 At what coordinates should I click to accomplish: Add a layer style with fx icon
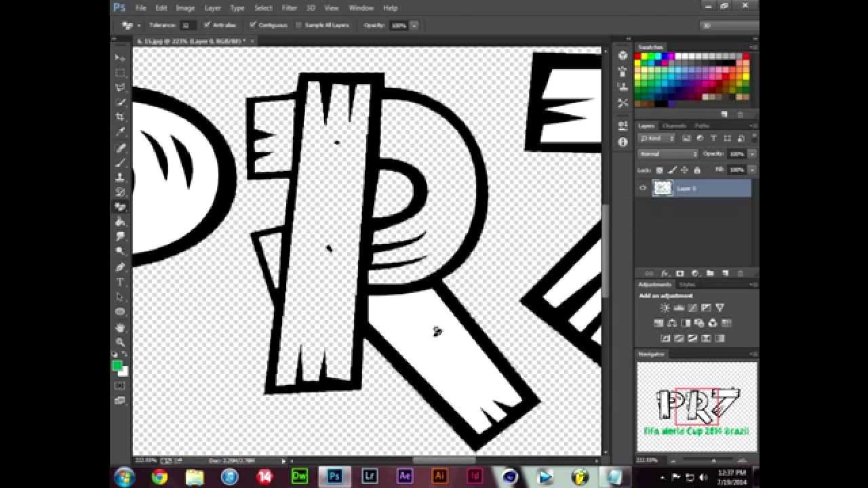(665, 273)
